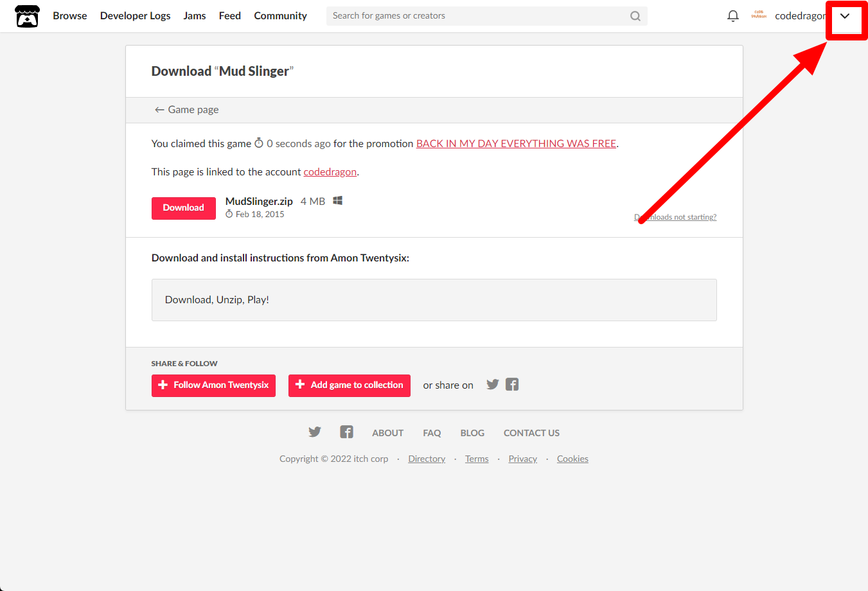The image size is (868, 591).
Task: Expand the account dropdown chevron
Action: pos(845,16)
